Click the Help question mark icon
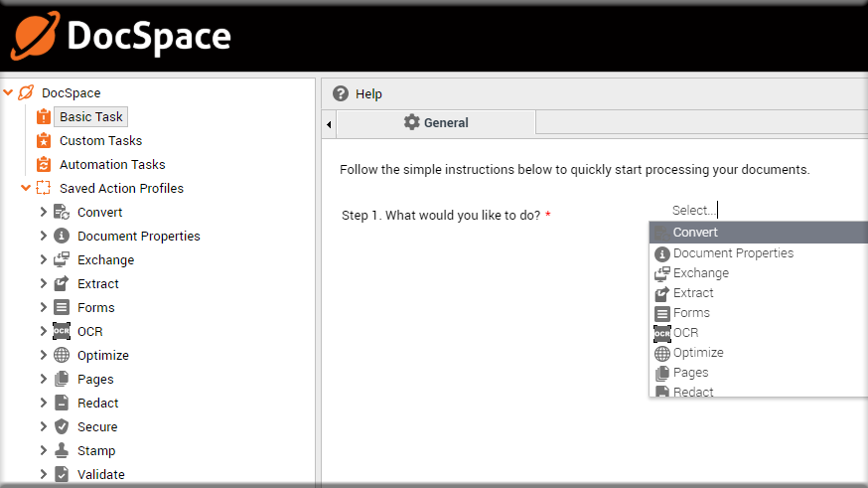The width and height of the screenshot is (868, 488). [x=341, y=93]
